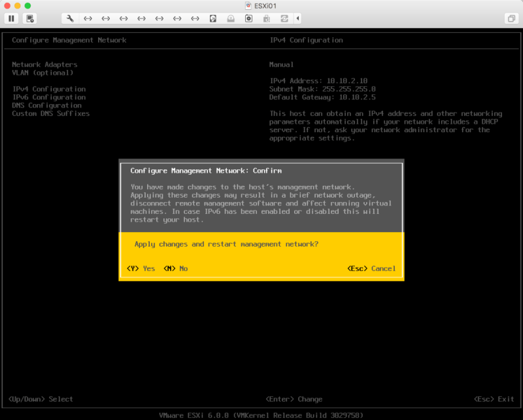Viewport: 523px width, 420px height.
Task: Select Custom DNS Suffixes entry
Action: (51, 113)
